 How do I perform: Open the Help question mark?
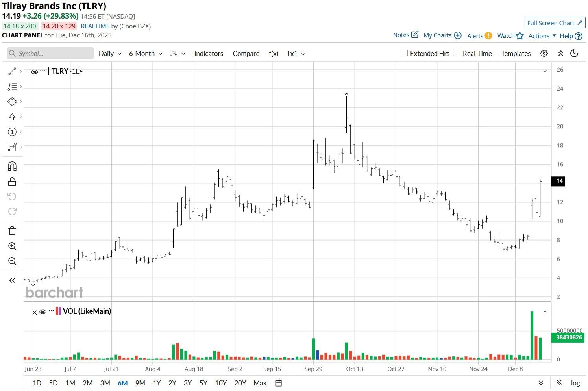tap(579, 36)
